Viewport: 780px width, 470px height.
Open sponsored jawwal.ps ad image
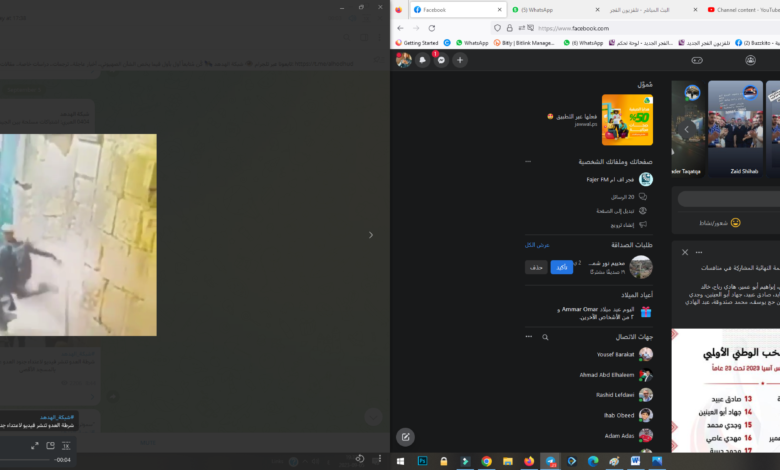(627, 120)
